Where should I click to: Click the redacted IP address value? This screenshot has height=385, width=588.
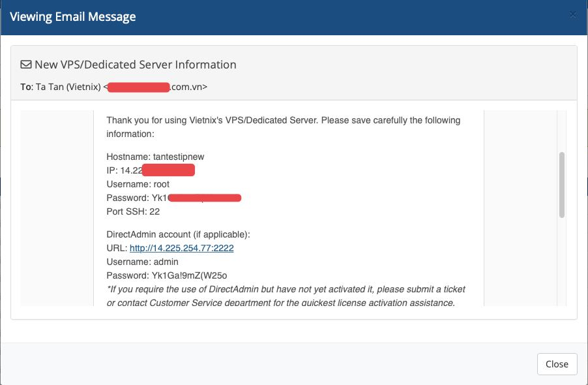[x=168, y=170]
